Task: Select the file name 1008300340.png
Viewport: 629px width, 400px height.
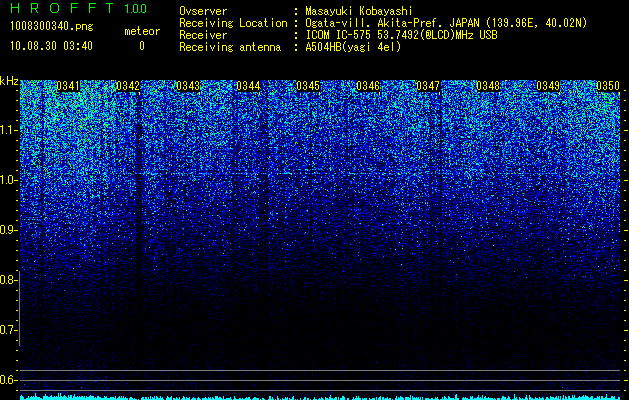Action: coord(52,27)
